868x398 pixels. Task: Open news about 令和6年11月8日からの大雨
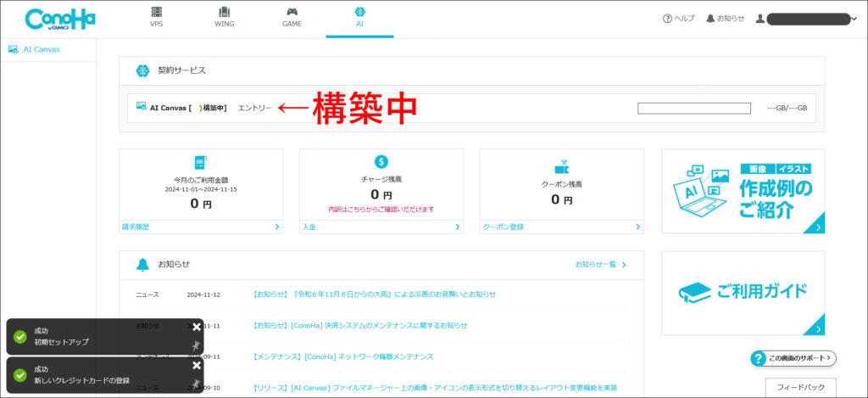(374, 294)
